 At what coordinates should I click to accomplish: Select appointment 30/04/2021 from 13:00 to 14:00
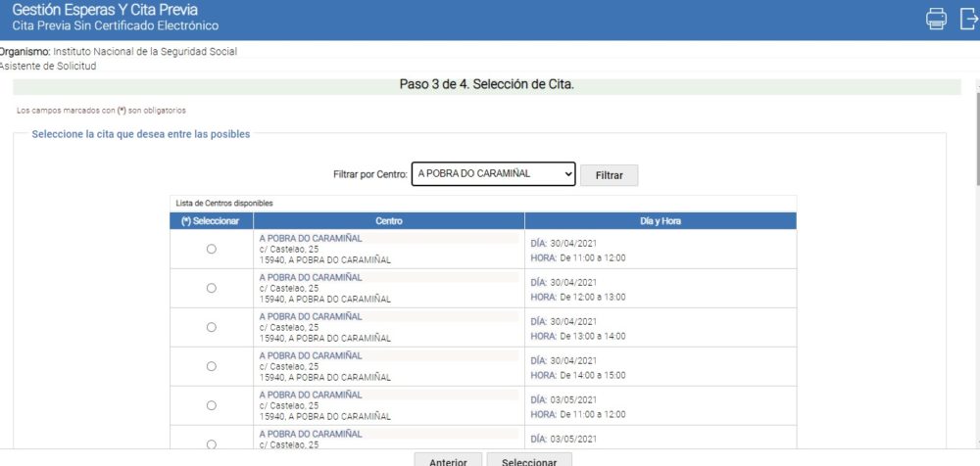pos(212,327)
